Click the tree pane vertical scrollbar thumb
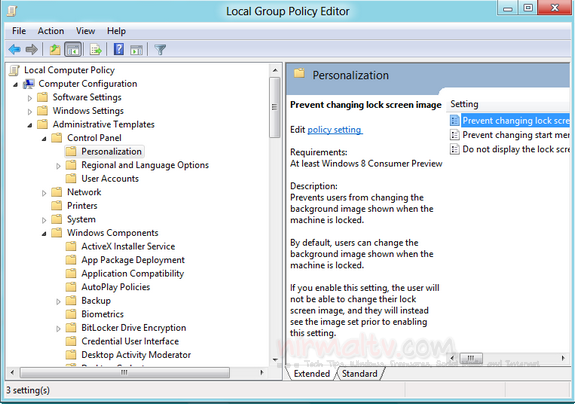Viewport: 575px width, 404px height. click(275, 107)
